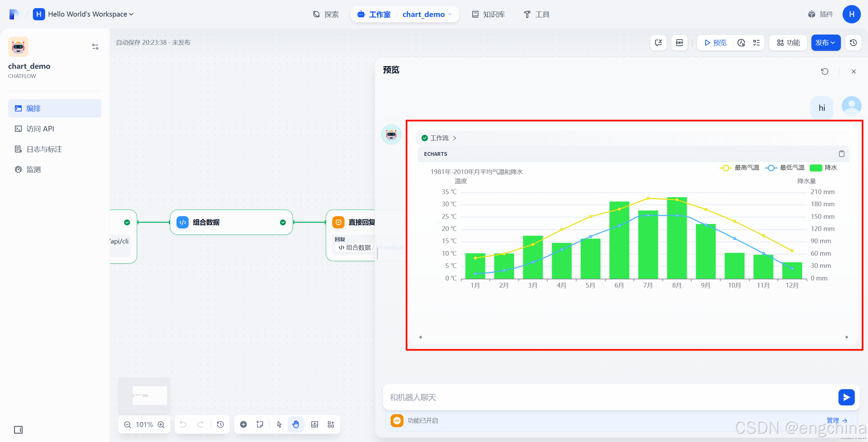This screenshot has width=868, height=442.
Task: Click the restart conversation icon in preview
Action: (825, 71)
